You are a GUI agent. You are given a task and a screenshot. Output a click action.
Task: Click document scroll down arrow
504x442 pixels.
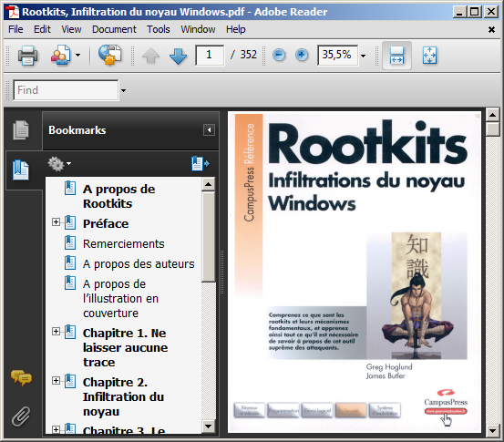[x=492, y=431]
